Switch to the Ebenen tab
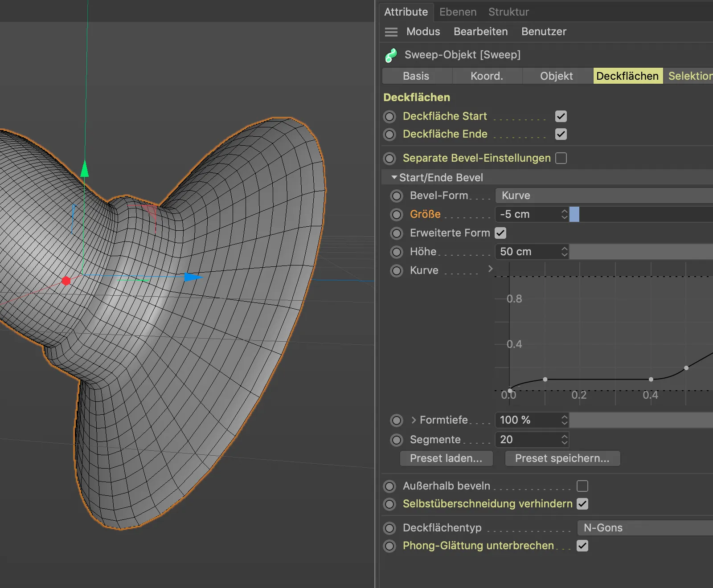 click(x=458, y=12)
